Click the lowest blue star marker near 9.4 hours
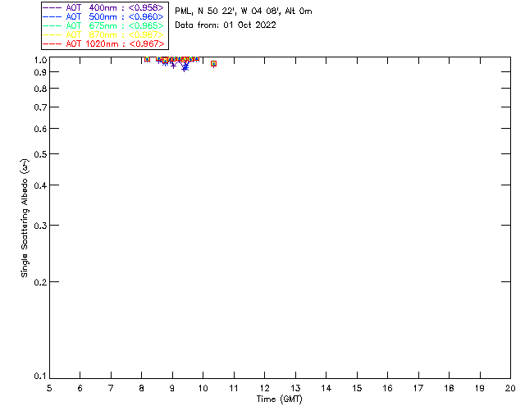 coord(185,68)
